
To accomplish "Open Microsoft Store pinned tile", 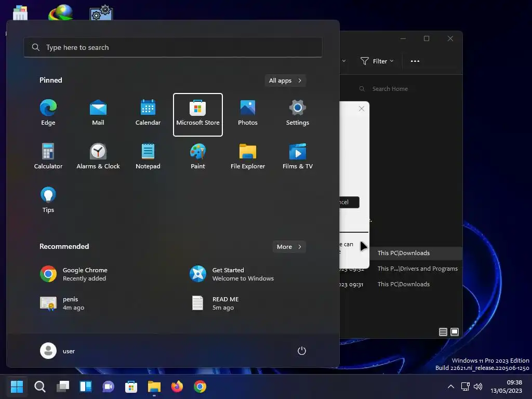I will click(198, 115).
